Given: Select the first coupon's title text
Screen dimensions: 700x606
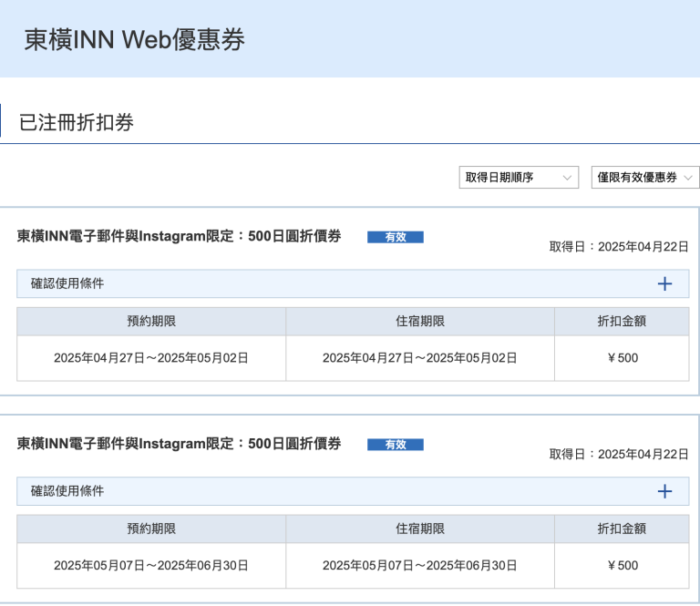Looking at the screenshot, I should coord(179,236).
